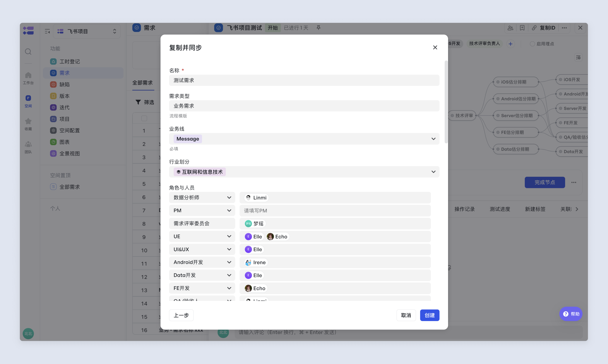
Task: Open 收藏 star icon
Action: [28, 124]
